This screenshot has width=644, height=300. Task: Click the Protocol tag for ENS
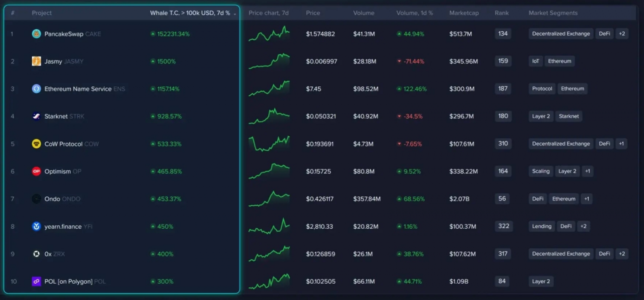click(542, 88)
